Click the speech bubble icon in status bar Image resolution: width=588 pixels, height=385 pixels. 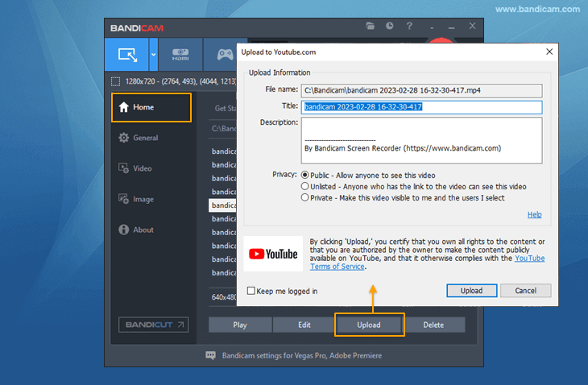[x=211, y=355]
